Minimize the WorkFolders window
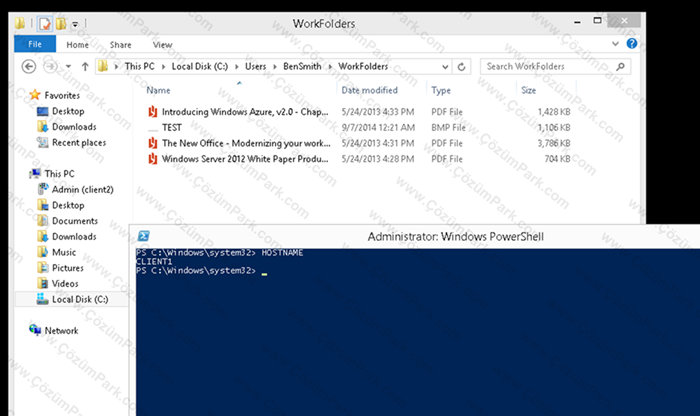This screenshot has width=700, height=416. tap(578, 21)
